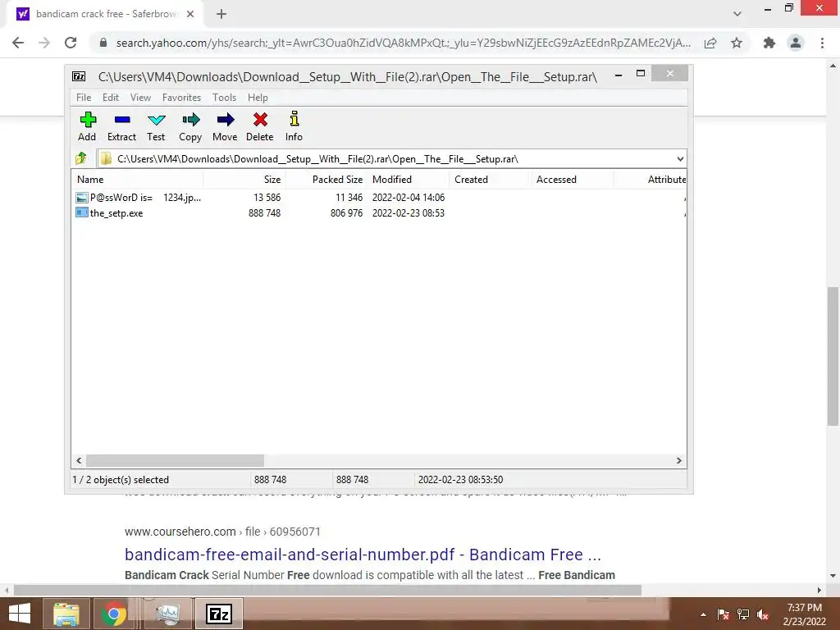The width and height of the screenshot is (840, 630).
Task: Click the network tray icon
Action: [x=743, y=614]
